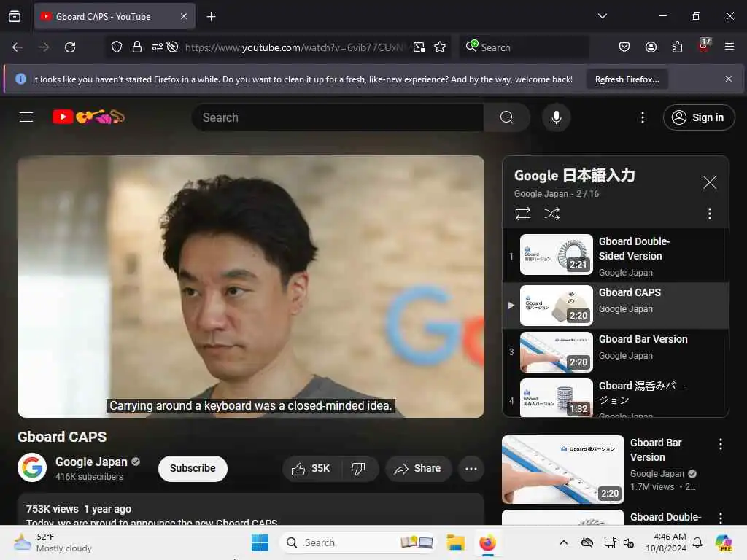Dislike this video
The width and height of the screenshot is (747, 560).
pos(359,469)
